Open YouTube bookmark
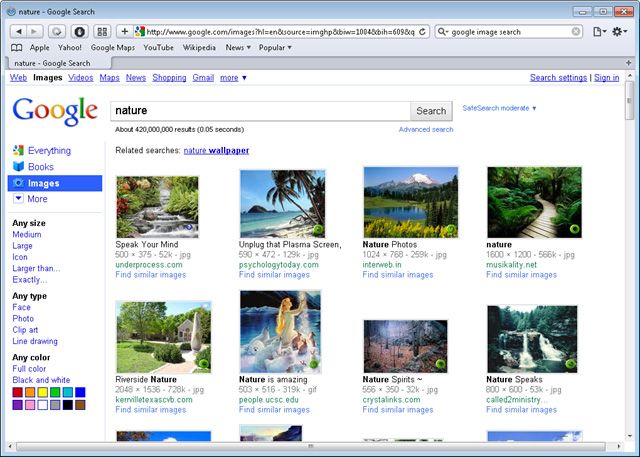The width and height of the screenshot is (640, 457). 158,48
